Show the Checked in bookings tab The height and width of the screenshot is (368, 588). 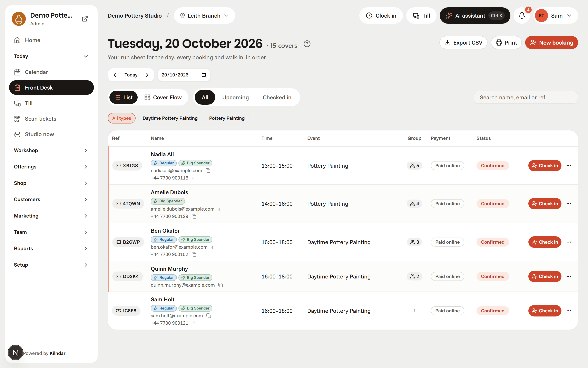(277, 97)
